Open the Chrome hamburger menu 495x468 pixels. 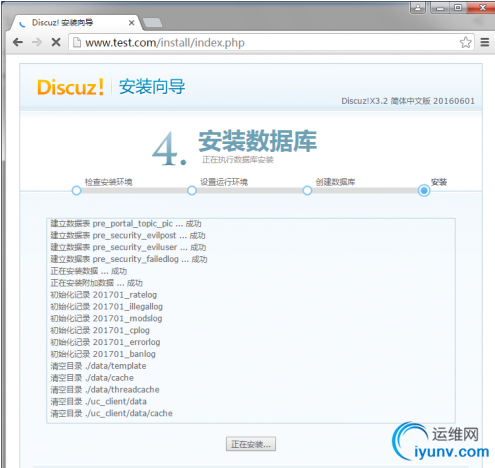(485, 42)
